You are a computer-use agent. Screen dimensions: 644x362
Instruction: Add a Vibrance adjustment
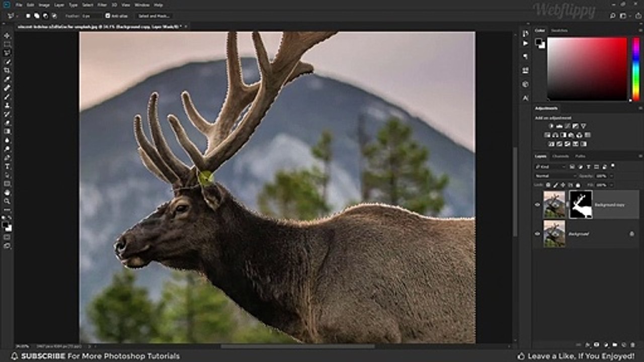(583, 126)
